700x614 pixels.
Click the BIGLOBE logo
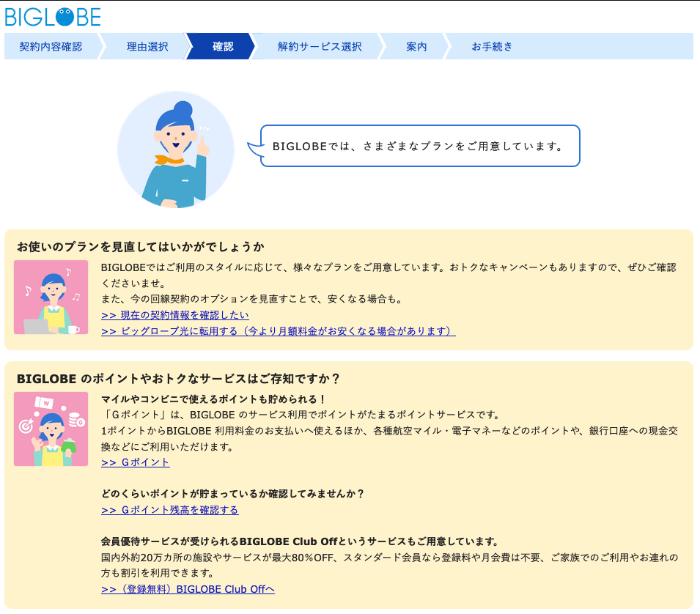point(53,17)
